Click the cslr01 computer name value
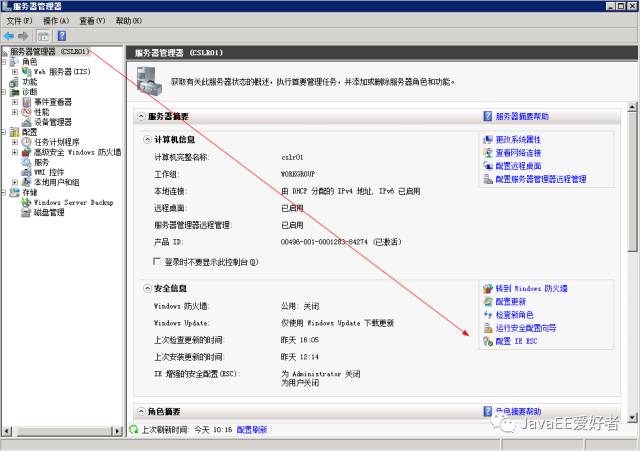 tap(292, 157)
